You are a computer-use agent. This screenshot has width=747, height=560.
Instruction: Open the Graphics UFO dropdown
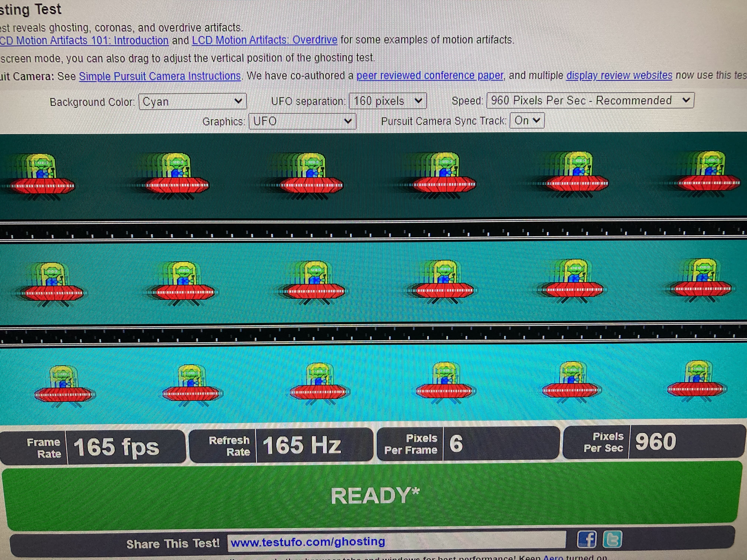pos(302,121)
